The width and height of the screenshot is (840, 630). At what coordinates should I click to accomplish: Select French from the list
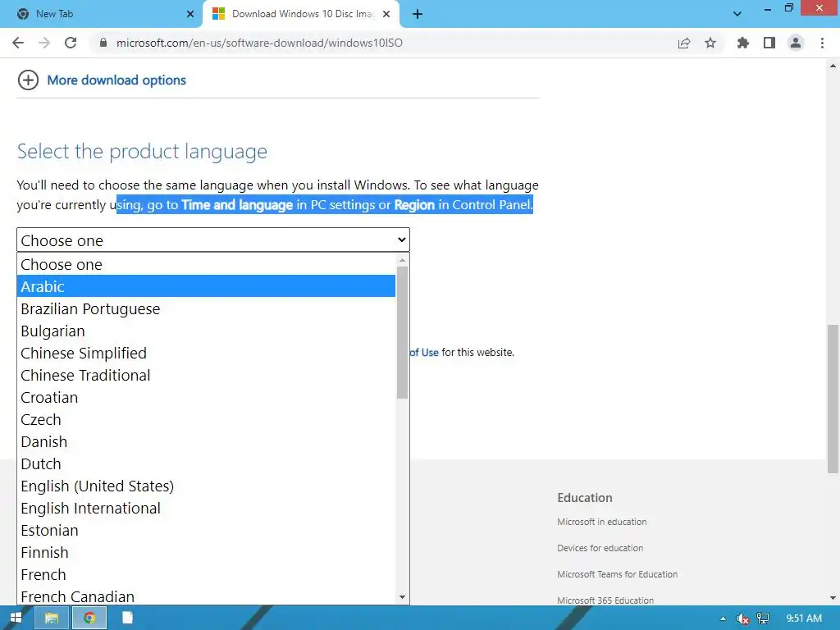coord(206,574)
